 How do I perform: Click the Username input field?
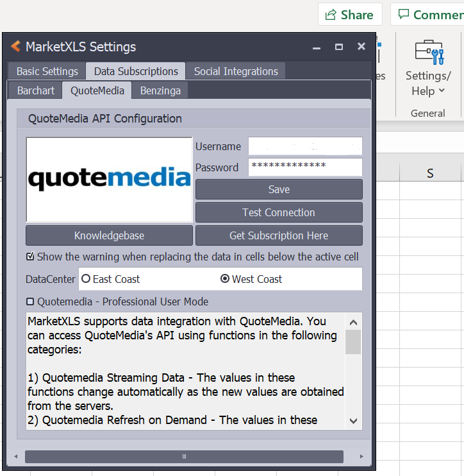[305, 146]
